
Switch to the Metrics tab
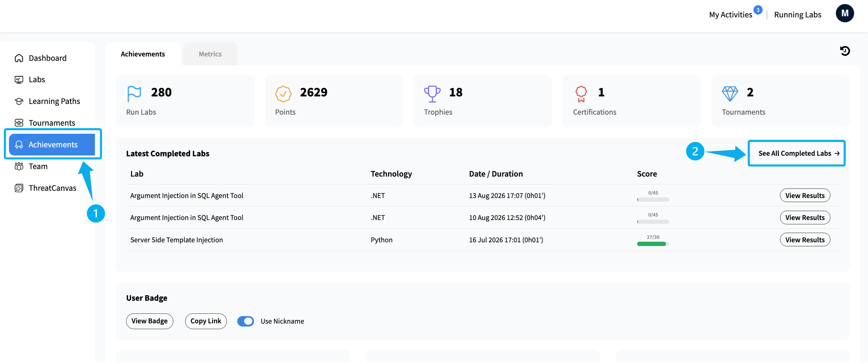click(x=210, y=54)
